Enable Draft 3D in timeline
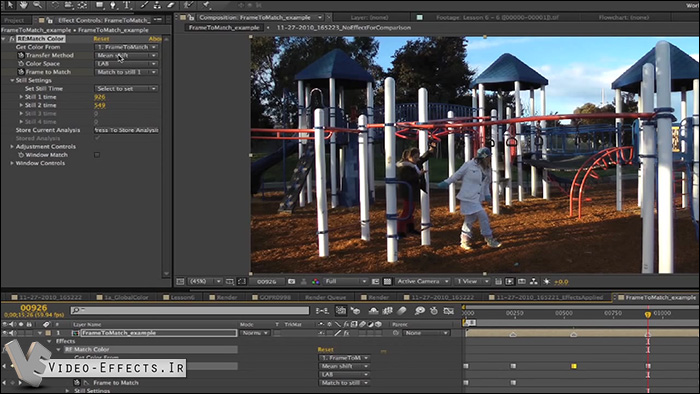Viewport: 700px width, 394px height. click(355, 311)
